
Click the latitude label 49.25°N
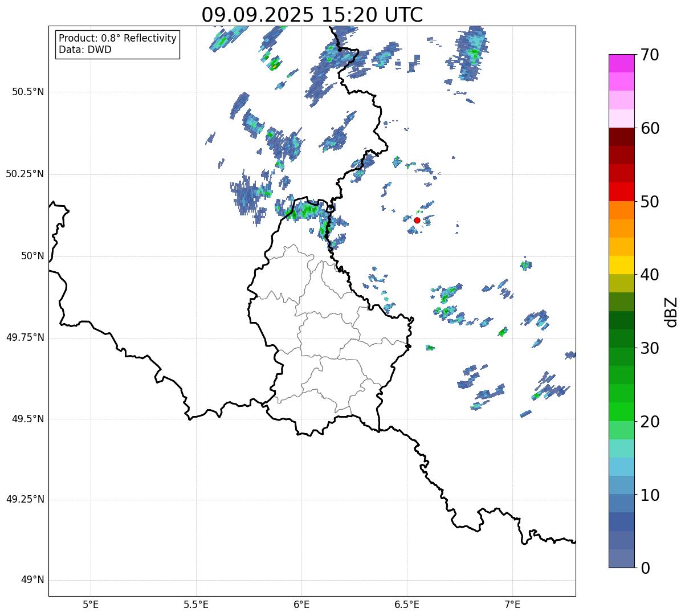coord(25,500)
